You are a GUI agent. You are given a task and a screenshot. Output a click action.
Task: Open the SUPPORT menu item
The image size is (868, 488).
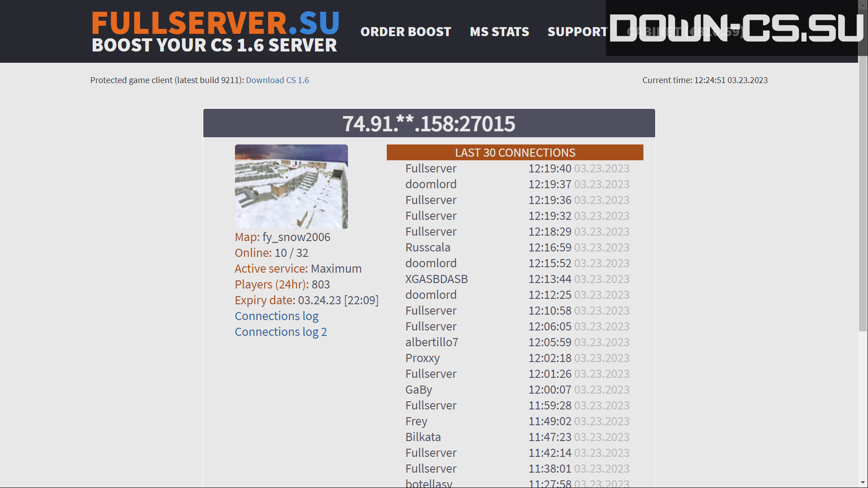pyautogui.click(x=577, y=32)
